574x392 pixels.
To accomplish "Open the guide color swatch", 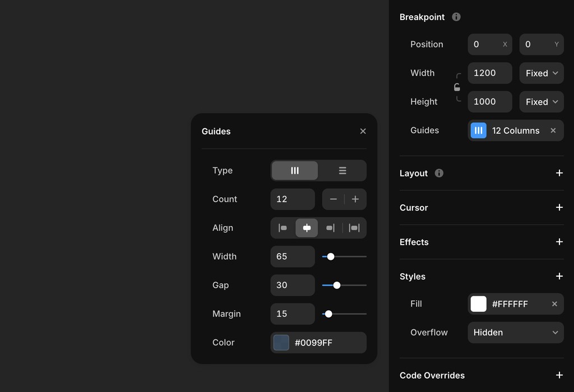I will pos(281,343).
